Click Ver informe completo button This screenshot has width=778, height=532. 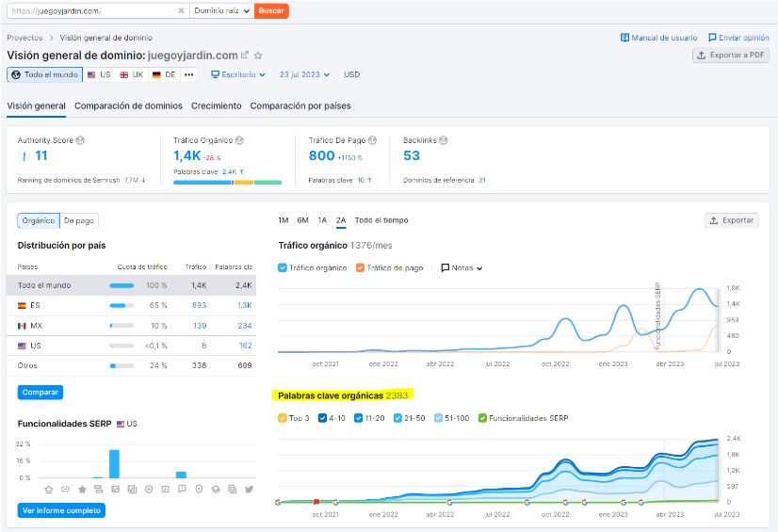(61, 510)
